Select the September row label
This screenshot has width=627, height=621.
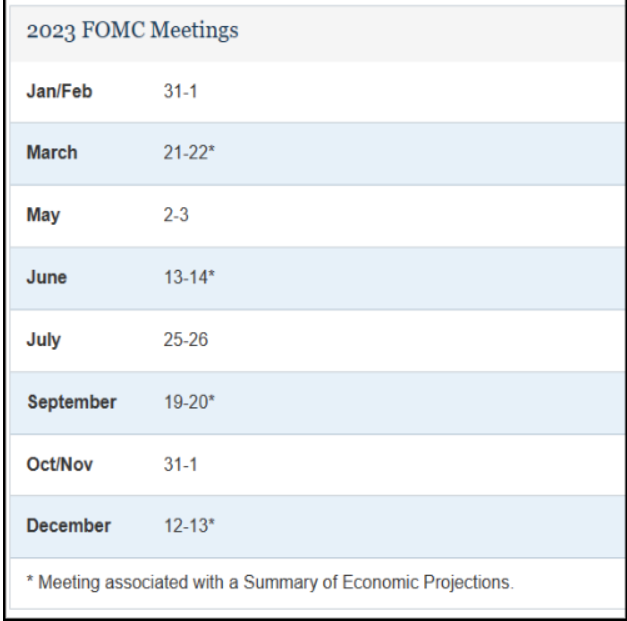point(71,402)
